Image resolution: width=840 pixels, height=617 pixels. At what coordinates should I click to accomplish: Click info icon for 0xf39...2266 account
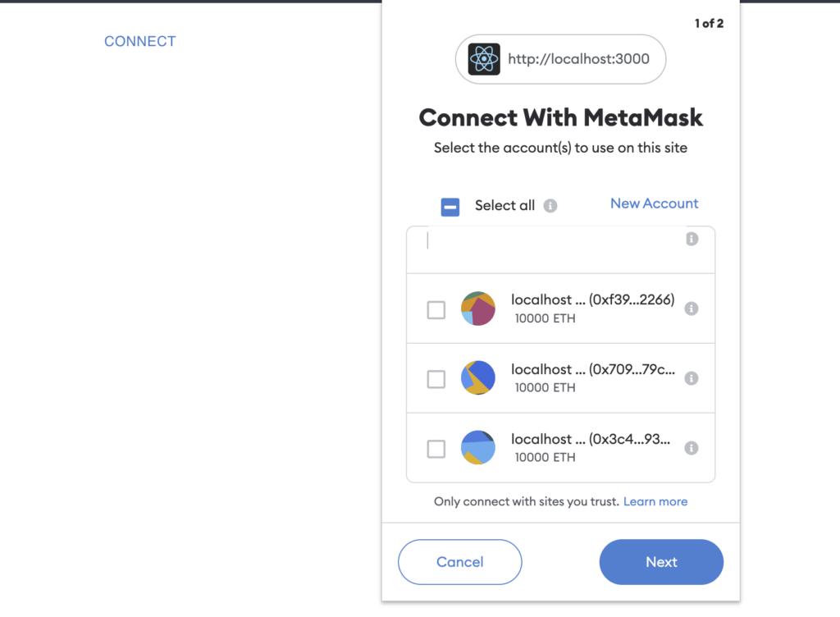click(692, 308)
